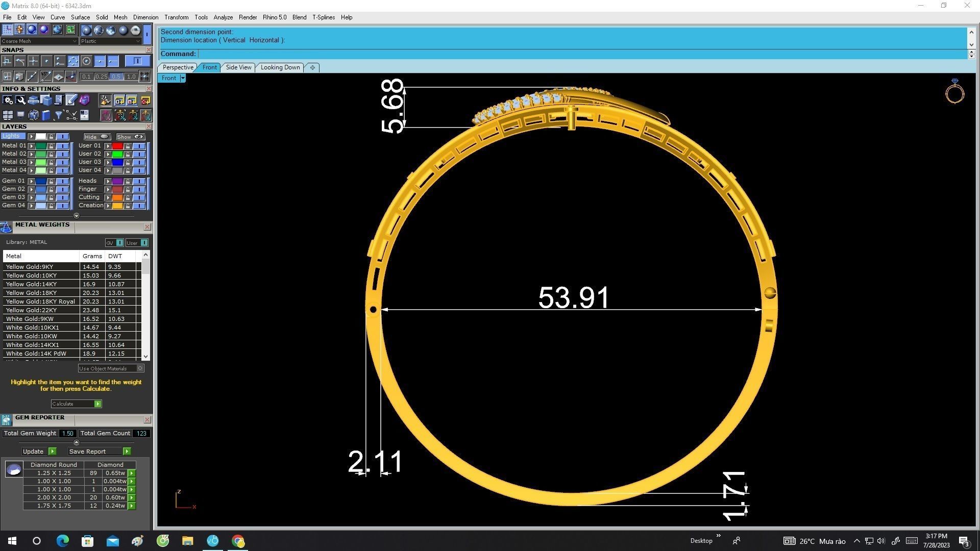Toggle the Creation layer on/off switch
Screen dimensions: 980x551
coord(139,206)
